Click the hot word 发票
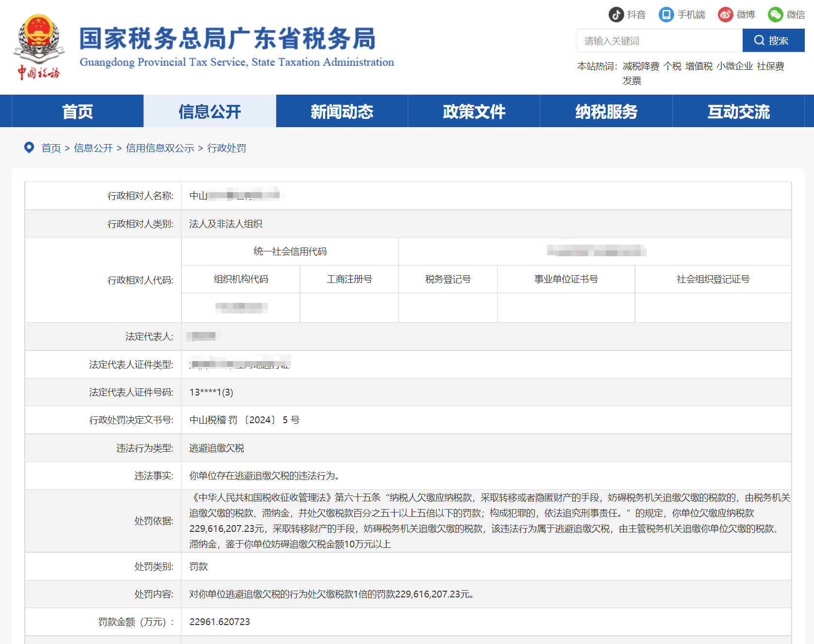This screenshot has width=814, height=644. pyautogui.click(x=632, y=81)
